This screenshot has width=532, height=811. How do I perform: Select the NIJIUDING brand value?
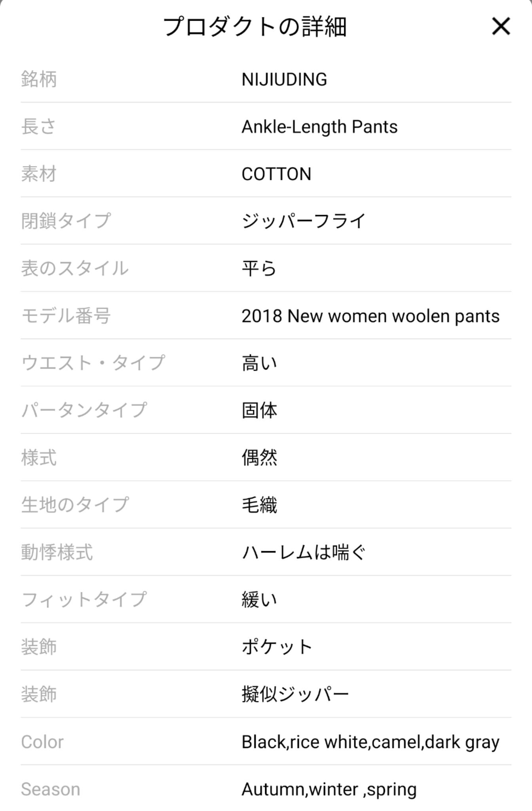284,79
